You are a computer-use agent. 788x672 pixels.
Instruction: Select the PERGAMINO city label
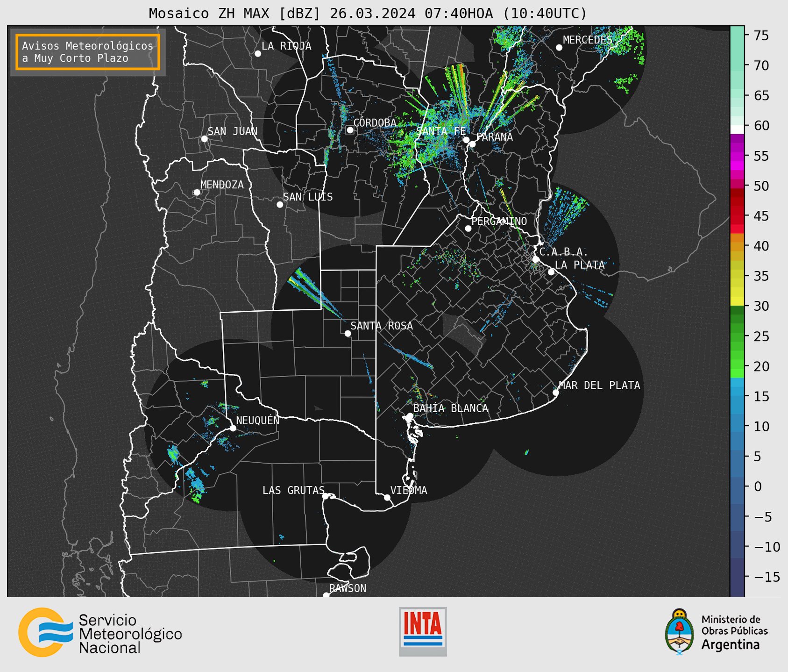[x=499, y=222]
